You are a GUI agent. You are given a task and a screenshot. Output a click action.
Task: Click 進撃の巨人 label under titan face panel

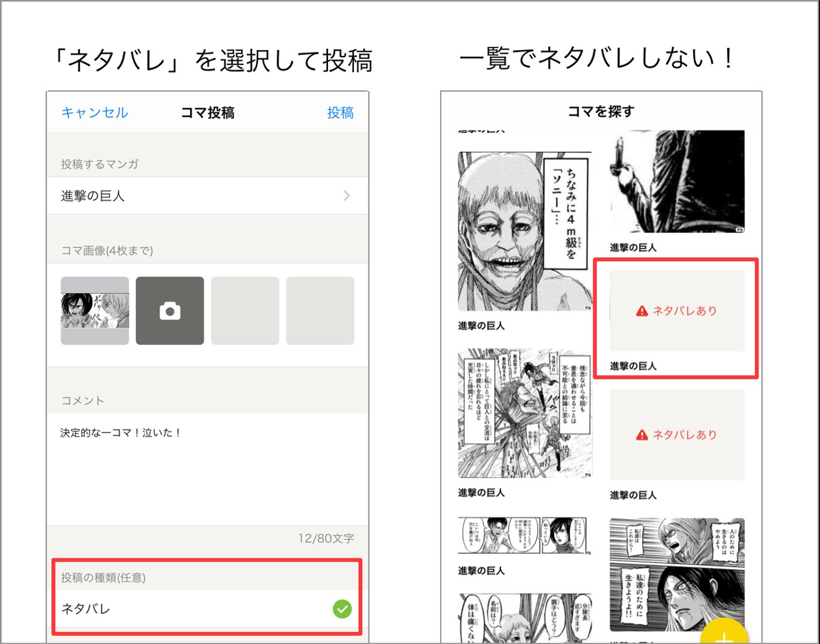point(481,326)
